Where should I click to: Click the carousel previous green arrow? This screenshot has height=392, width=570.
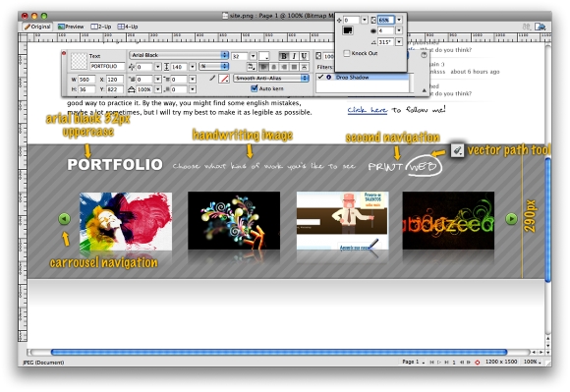[64, 219]
